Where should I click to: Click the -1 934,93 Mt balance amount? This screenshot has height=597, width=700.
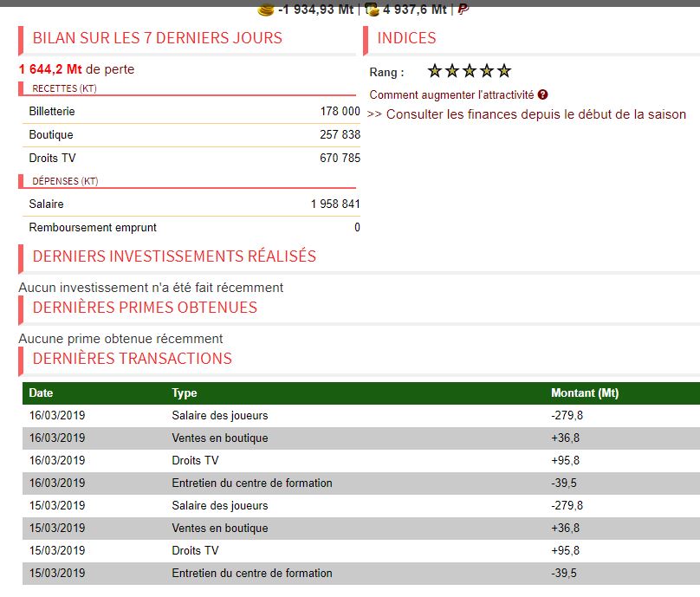315,10
